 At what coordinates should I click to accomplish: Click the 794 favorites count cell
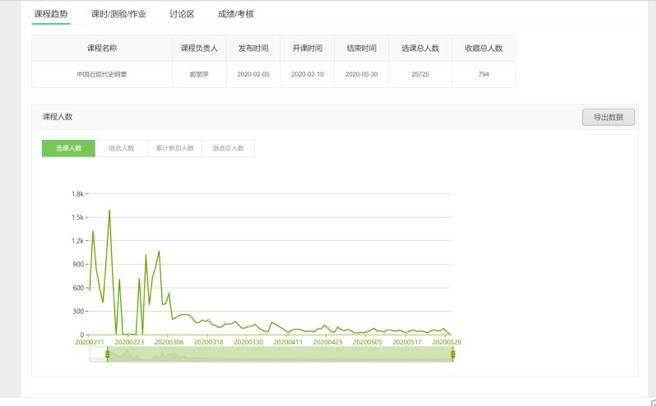[x=484, y=74]
